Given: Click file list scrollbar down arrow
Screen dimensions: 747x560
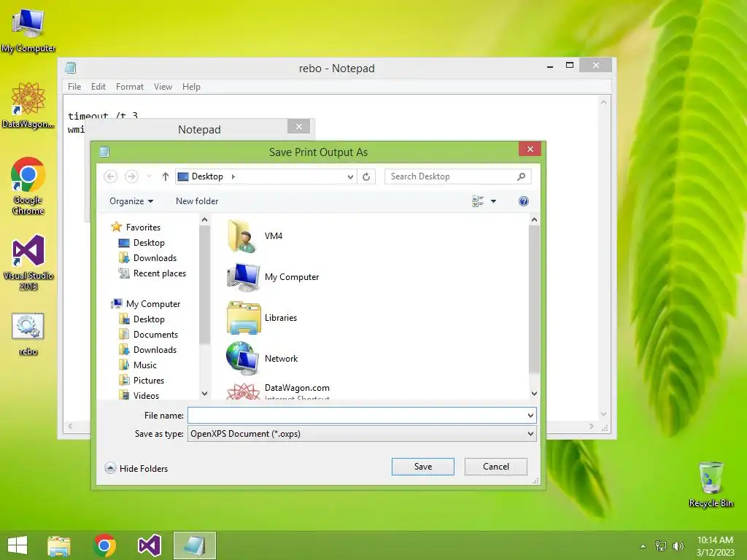Looking at the screenshot, I should [x=534, y=394].
